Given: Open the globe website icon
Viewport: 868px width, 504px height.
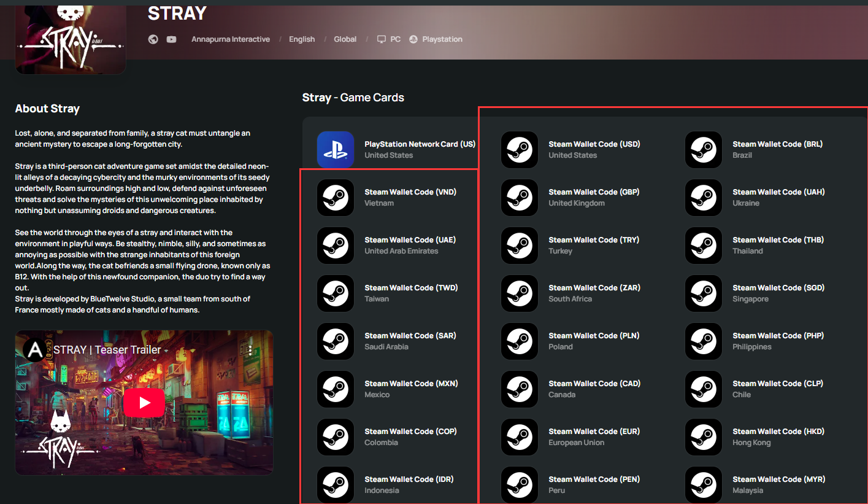Looking at the screenshot, I should (x=153, y=39).
